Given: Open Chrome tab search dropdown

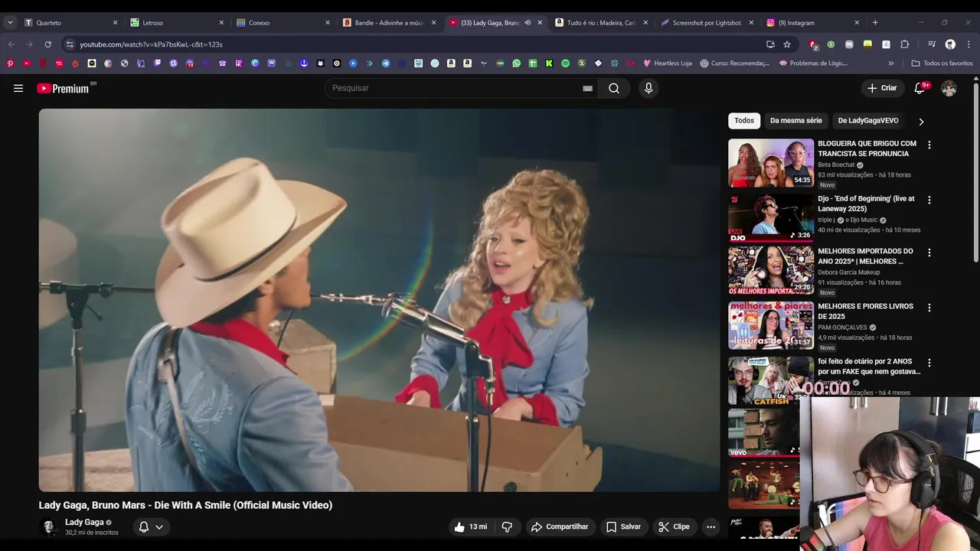Looking at the screenshot, I should [x=10, y=22].
